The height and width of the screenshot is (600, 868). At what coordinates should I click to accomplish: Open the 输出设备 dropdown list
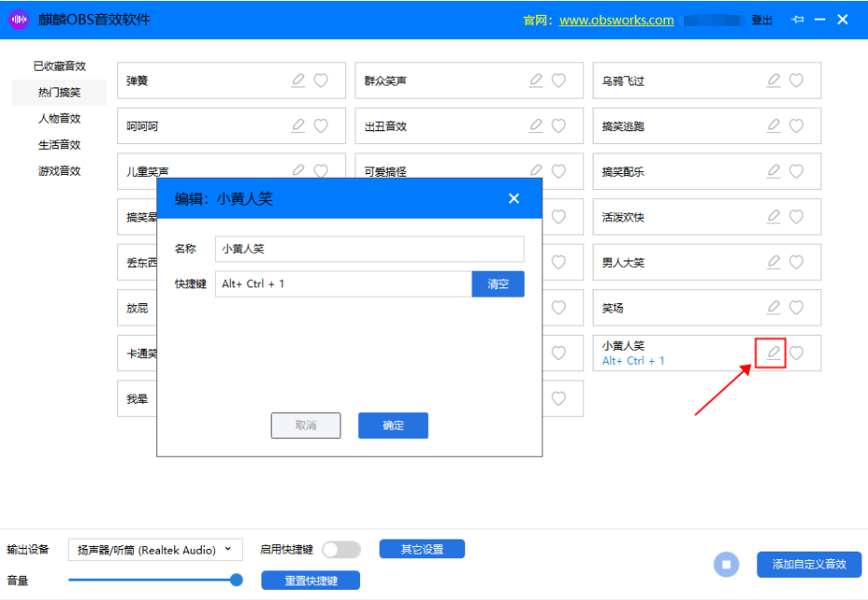click(155, 550)
